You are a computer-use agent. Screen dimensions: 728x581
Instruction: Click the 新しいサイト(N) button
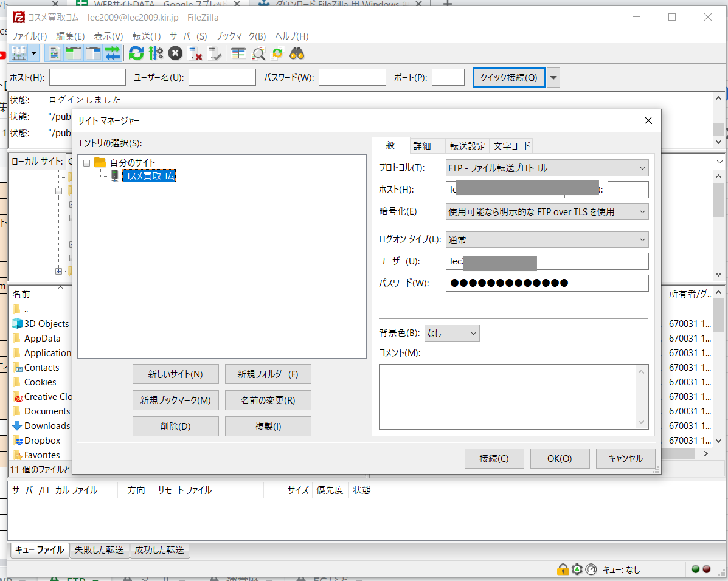175,374
